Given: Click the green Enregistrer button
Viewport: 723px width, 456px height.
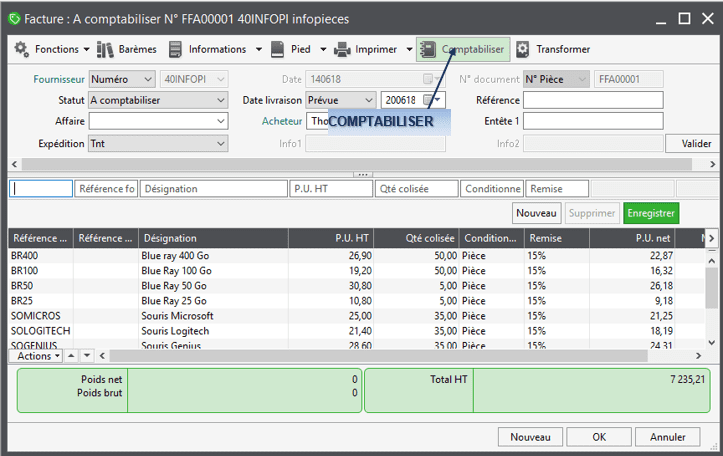Looking at the screenshot, I should point(651,213).
